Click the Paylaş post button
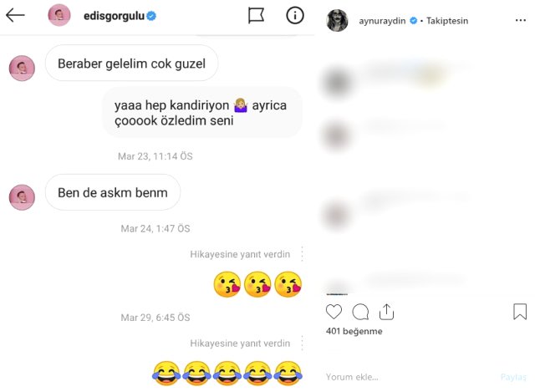 [513, 377]
